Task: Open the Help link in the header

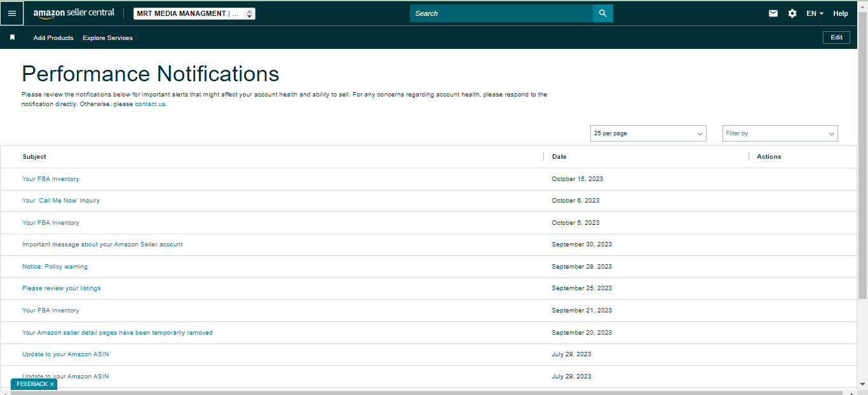Action: tap(841, 13)
